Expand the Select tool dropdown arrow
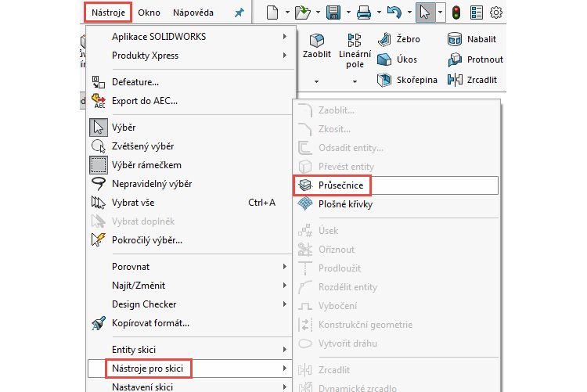587x392 pixels. pyautogui.click(x=440, y=13)
